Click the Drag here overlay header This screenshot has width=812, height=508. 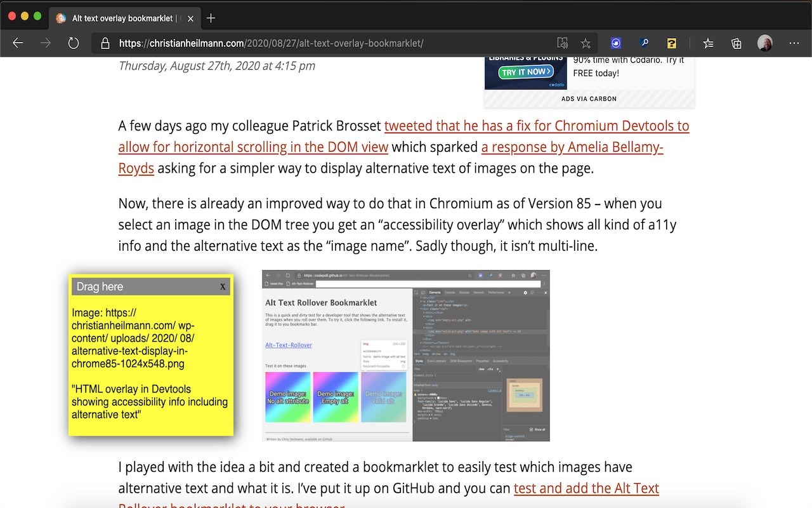(x=151, y=286)
